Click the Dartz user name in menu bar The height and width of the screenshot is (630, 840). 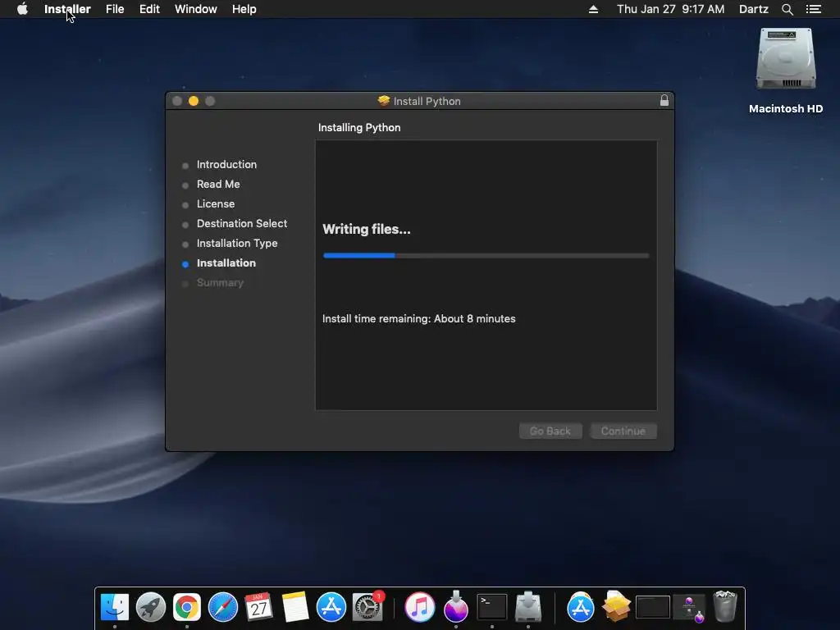(x=754, y=9)
